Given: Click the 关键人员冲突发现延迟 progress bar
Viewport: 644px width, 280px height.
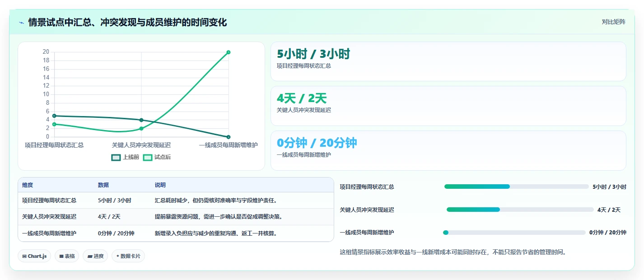Looking at the screenshot, I should [x=520, y=210].
